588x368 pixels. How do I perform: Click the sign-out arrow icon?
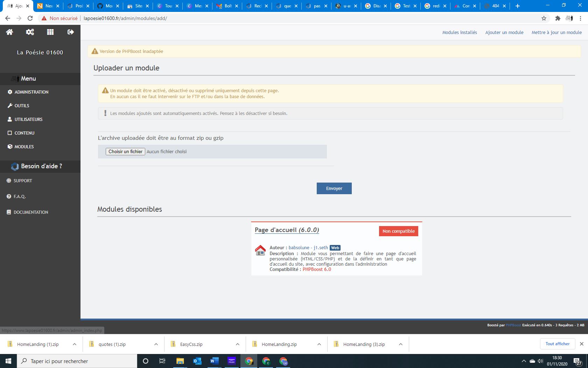pyautogui.click(x=71, y=32)
